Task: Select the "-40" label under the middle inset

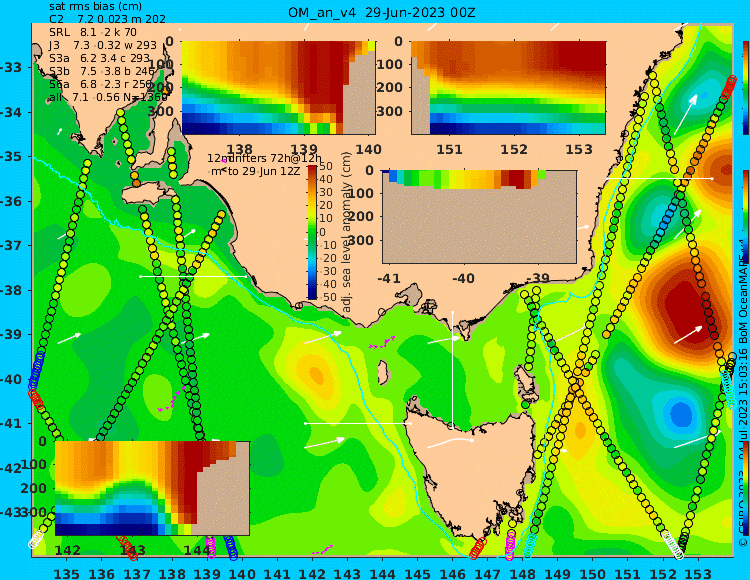Action: tap(463, 278)
